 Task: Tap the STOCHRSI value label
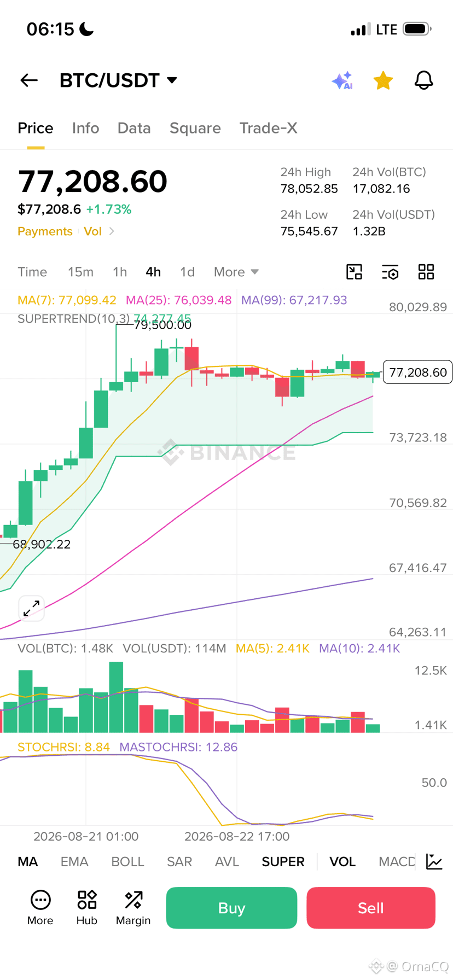click(x=63, y=747)
